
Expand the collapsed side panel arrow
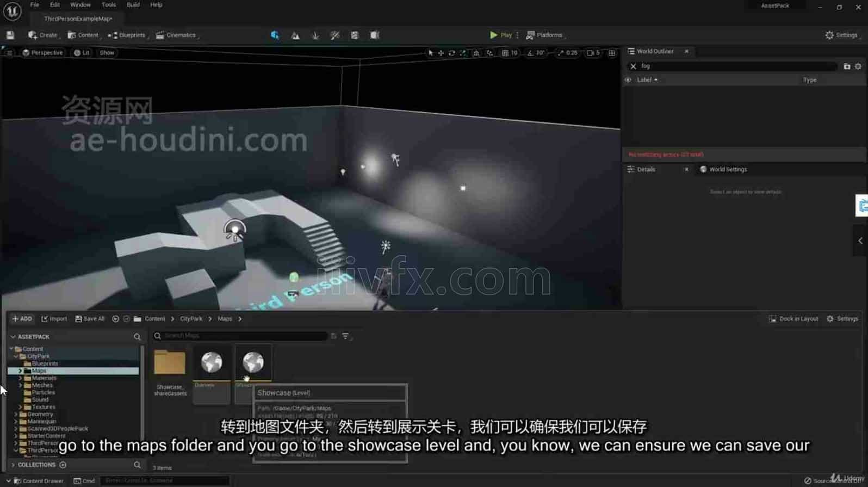point(860,241)
